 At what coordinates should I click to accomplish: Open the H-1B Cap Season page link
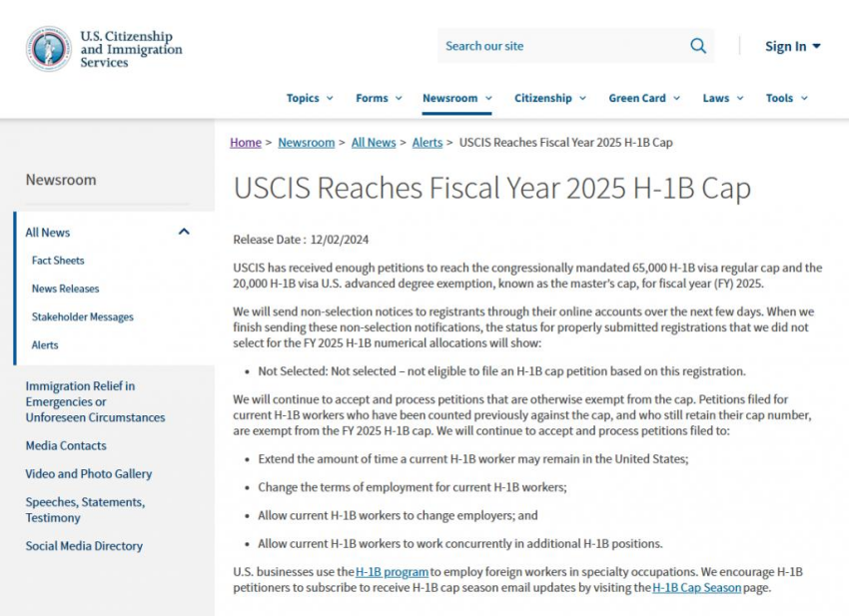click(696, 588)
